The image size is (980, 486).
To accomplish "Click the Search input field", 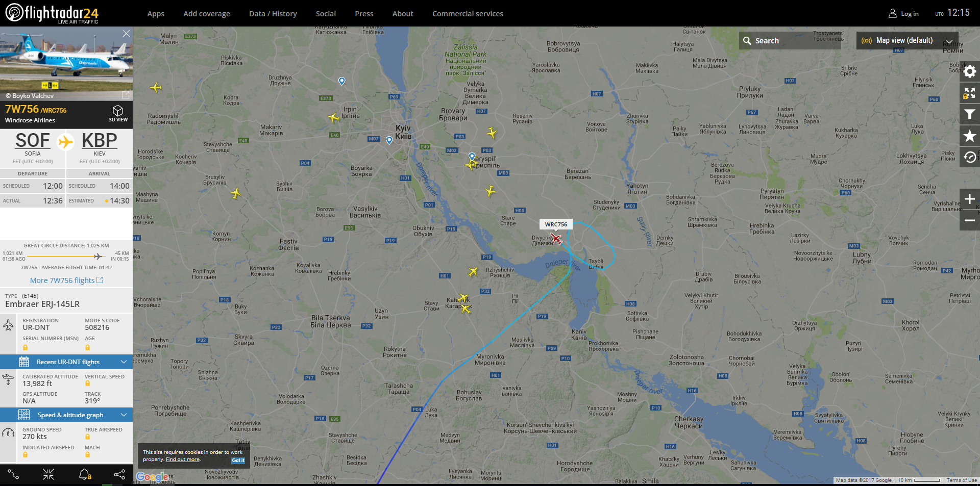I will [790, 40].
